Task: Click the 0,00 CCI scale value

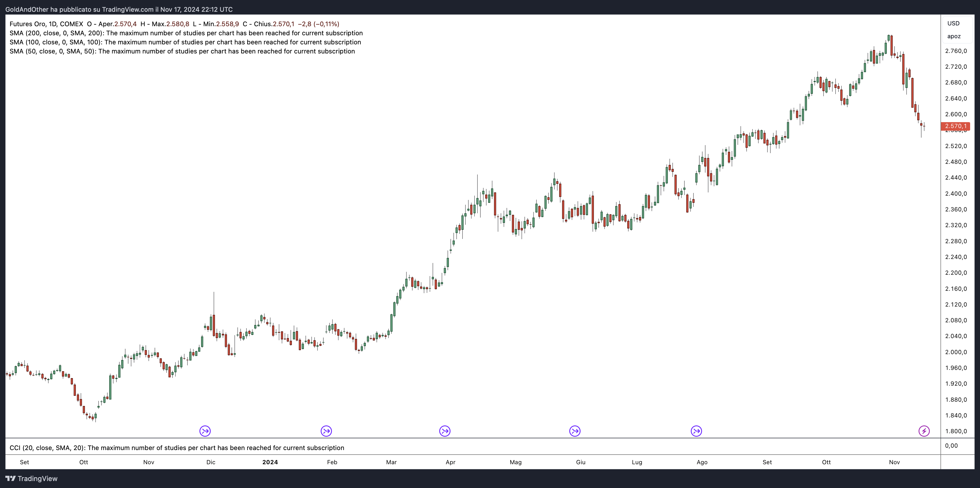Action: [x=951, y=446]
